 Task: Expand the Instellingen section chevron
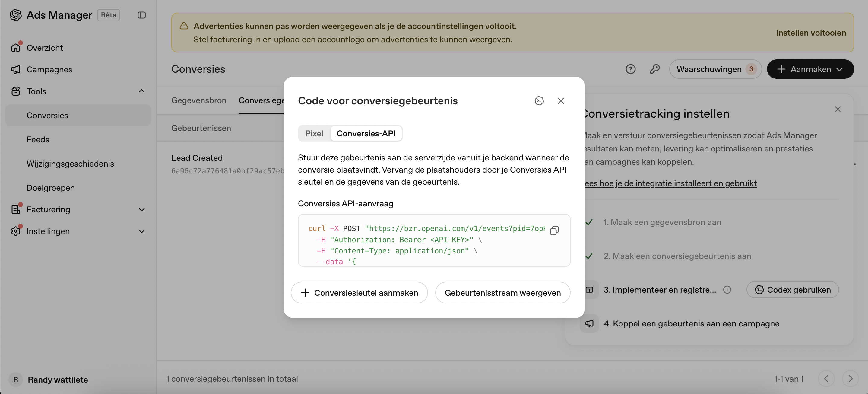pyautogui.click(x=141, y=231)
